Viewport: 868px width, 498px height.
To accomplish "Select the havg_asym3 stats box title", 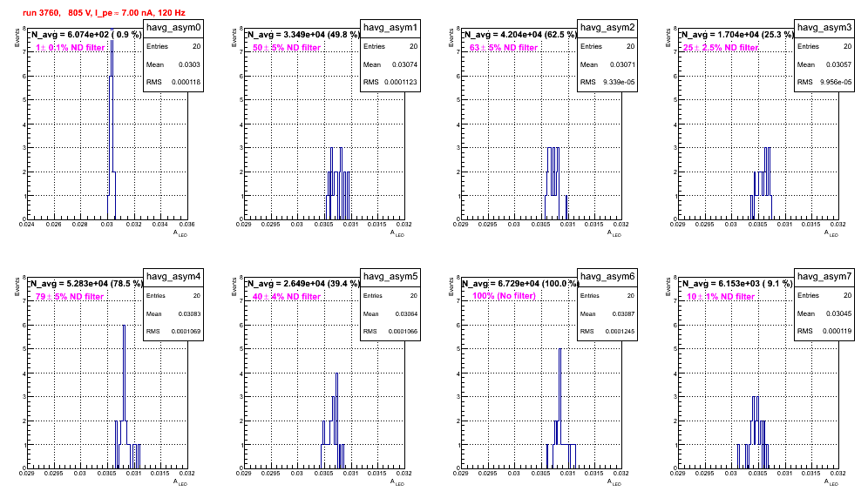I will point(824,28).
